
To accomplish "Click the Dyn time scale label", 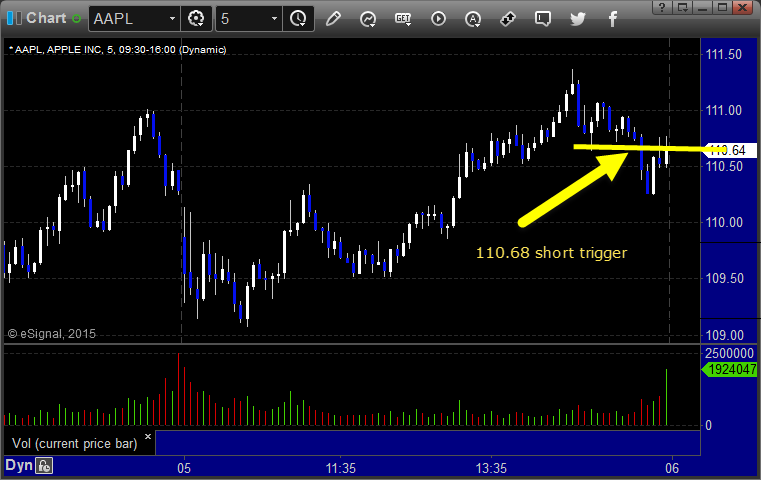I will coord(19,465).
